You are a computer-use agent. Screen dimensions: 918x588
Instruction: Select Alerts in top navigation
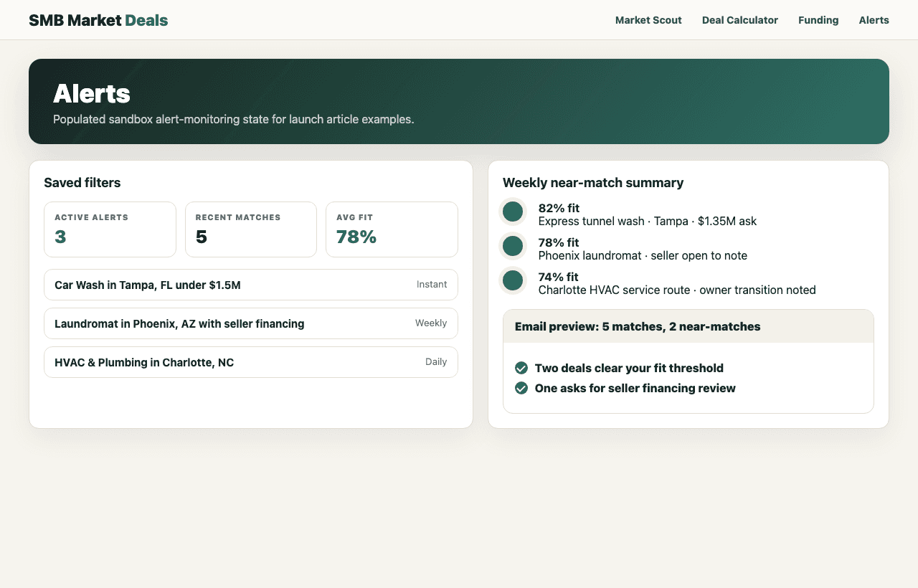[874, 20]
